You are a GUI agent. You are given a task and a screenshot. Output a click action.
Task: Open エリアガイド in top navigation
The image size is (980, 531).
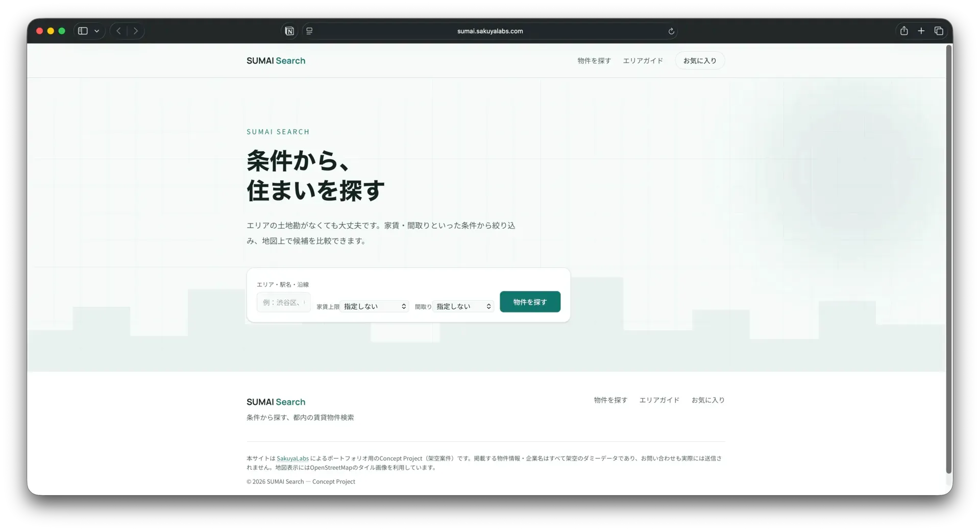pos(643,61)
